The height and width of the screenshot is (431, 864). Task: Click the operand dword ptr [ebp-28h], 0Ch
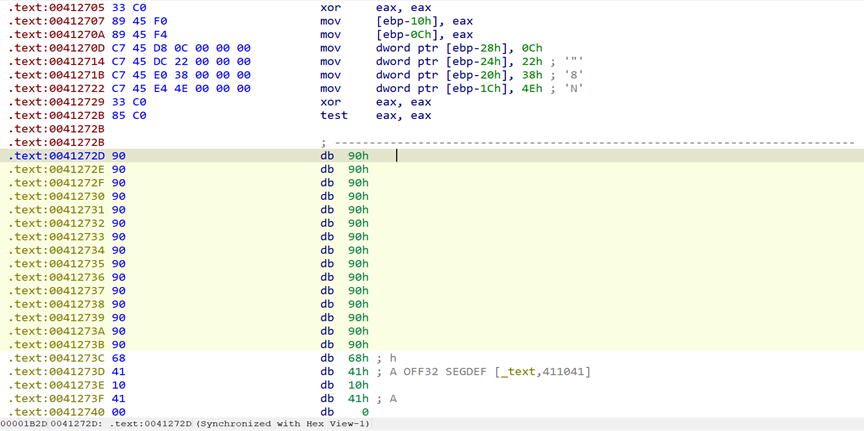[x=459, y=49]
